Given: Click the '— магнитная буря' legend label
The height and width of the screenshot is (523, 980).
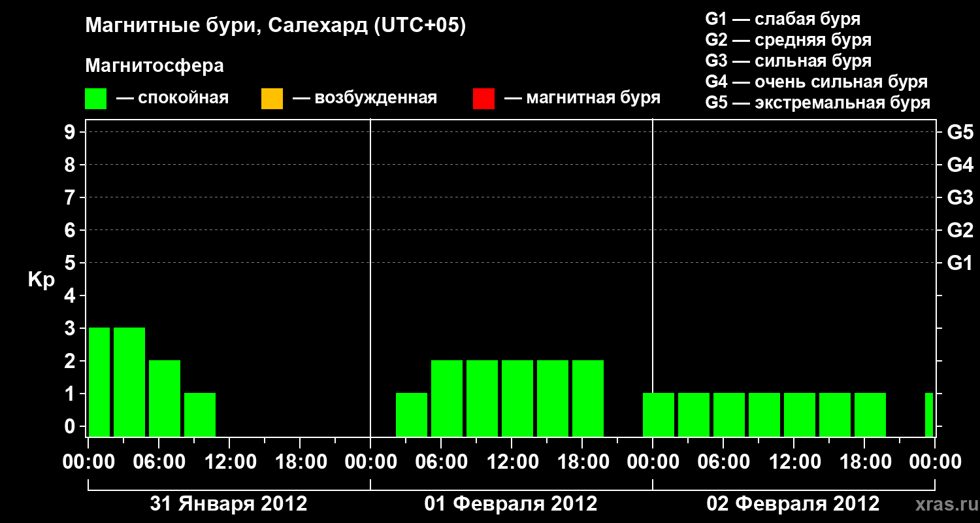Looking at the screenshot, I should point(583,99).
